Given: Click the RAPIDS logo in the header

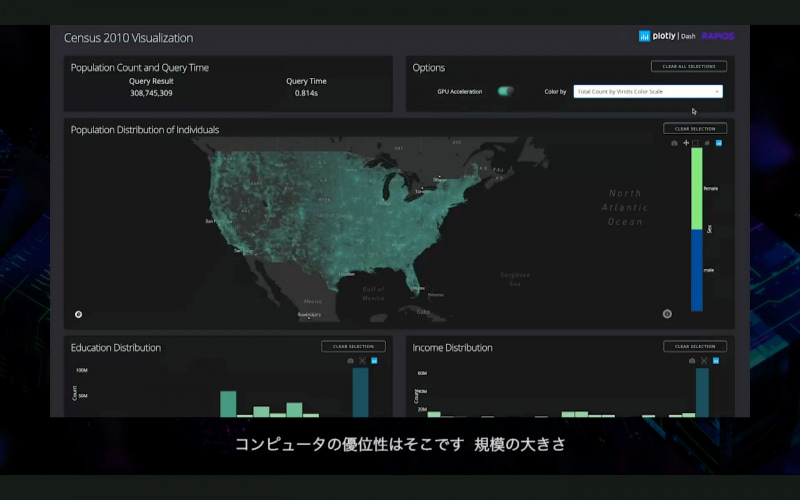Looking at the screenshot, I should pos(718,36).
